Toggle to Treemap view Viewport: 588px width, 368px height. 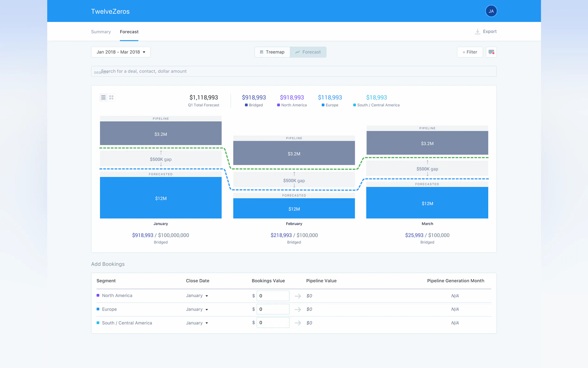coord(272,52)
